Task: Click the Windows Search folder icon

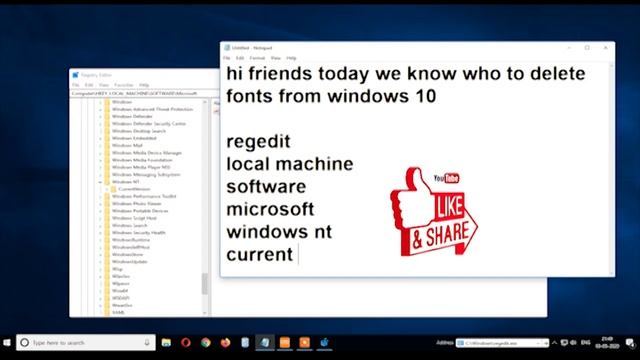Action: 107,225
